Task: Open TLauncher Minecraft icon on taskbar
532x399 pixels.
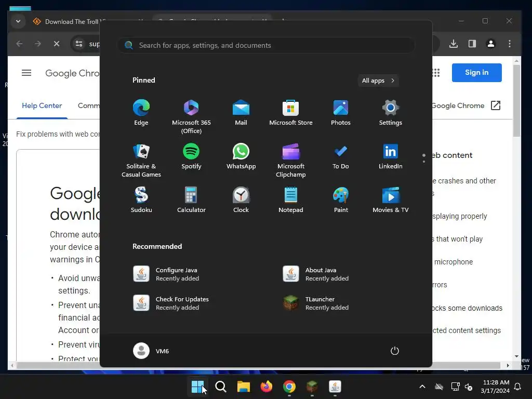Action: click(312, 387)
